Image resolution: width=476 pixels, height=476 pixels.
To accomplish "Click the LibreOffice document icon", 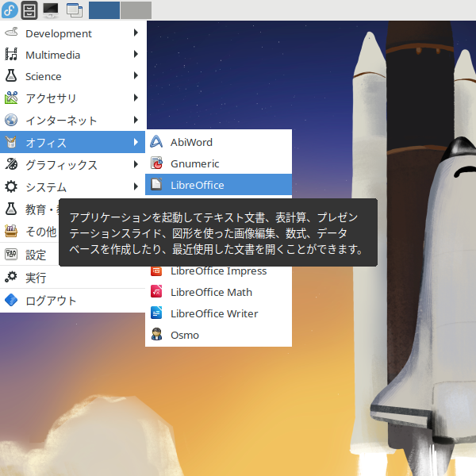I will tap(156, 184).
